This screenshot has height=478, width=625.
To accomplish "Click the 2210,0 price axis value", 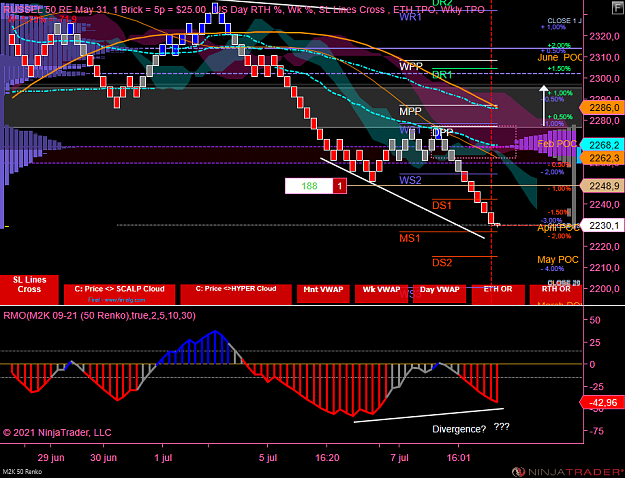I will click(604, 268).
